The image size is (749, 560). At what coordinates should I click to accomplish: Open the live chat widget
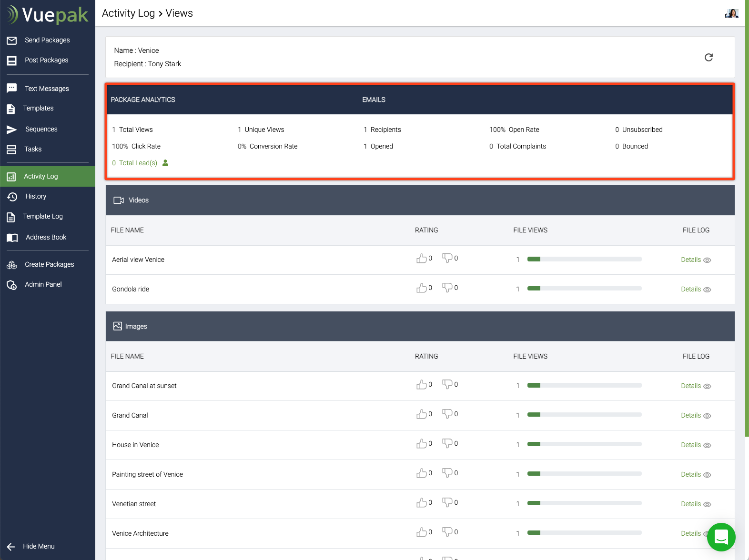pyautogui.click(x=721, y=537)
